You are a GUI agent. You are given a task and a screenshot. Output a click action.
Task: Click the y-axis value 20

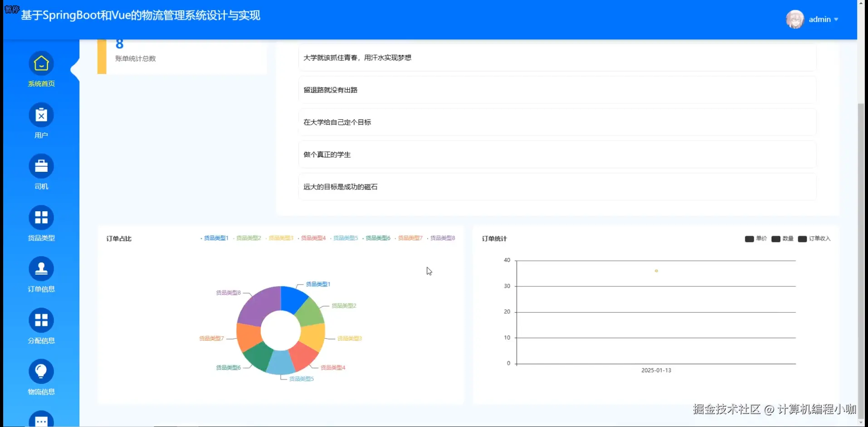pos(507,312)
